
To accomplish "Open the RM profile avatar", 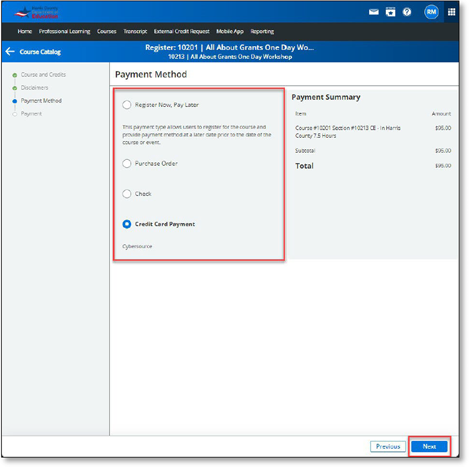I will coord(431,11).
